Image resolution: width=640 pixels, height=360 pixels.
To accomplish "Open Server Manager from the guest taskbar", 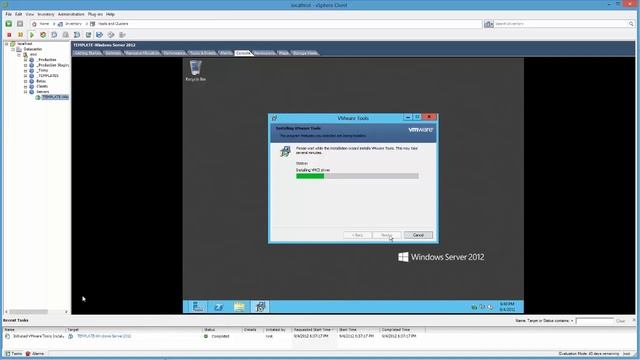I will [198, 307].
